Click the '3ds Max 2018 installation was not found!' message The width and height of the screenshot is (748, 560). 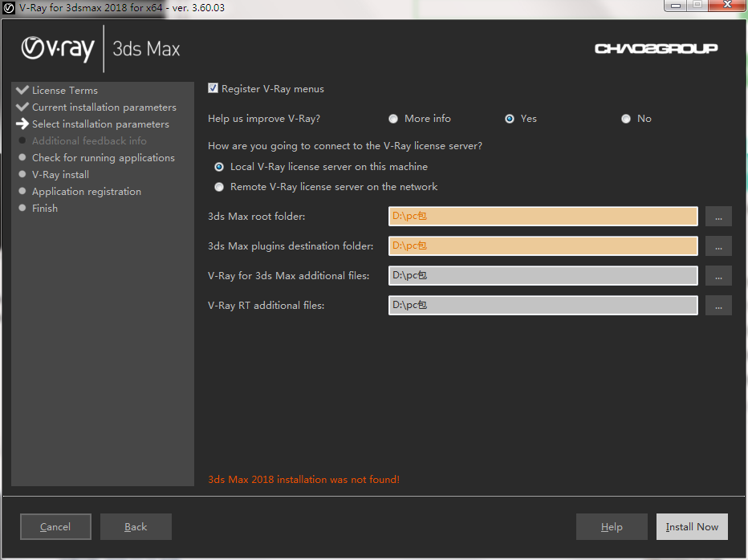(x=304, y=480)
